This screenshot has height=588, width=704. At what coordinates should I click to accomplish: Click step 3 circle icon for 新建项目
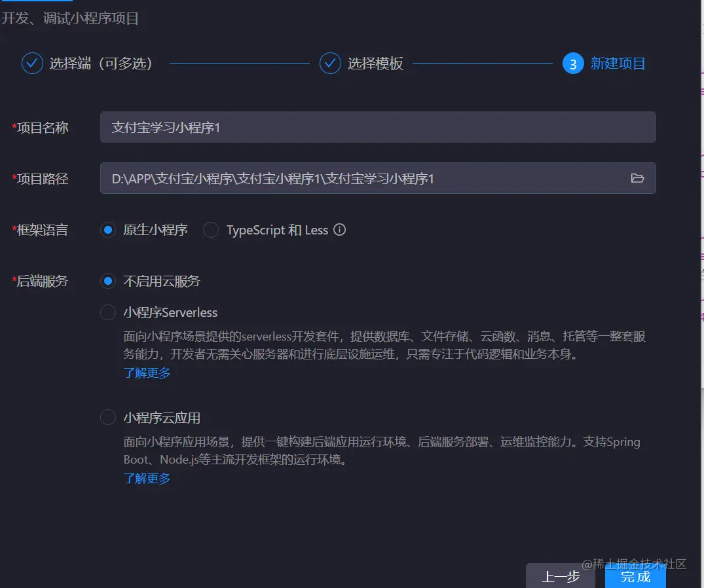point(573,64)
